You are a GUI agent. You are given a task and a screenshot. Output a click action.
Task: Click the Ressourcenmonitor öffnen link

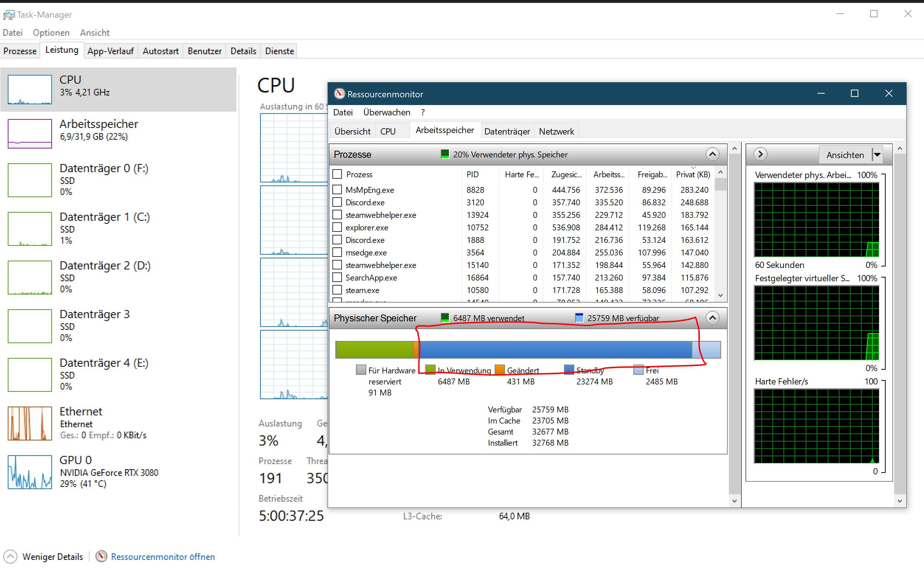click(163, 556)
